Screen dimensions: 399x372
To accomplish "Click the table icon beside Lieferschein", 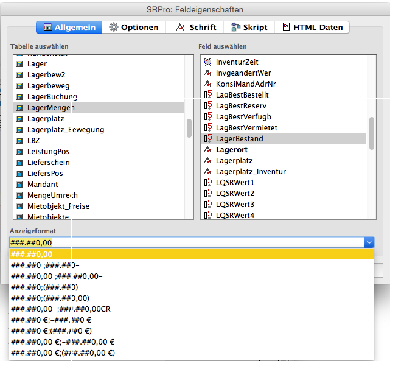I will coord(20,163).
